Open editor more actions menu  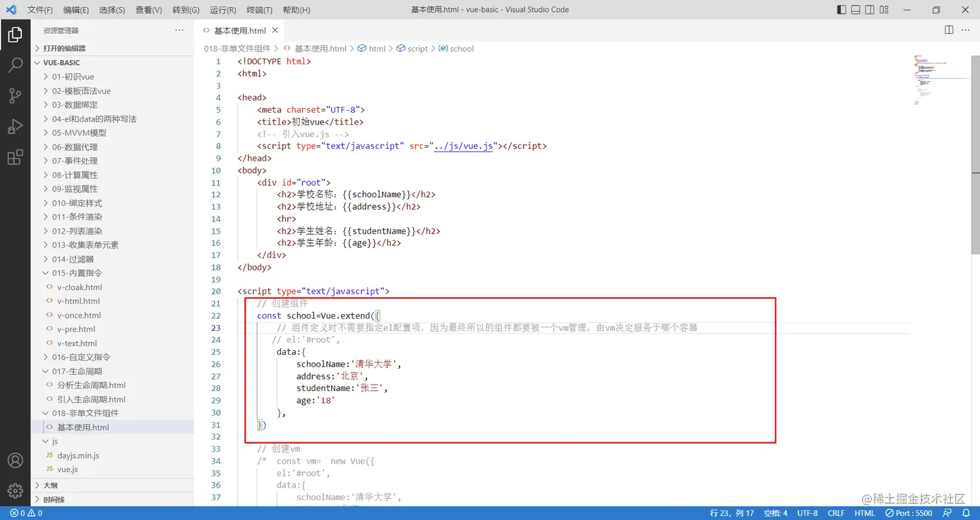[966, 30]
